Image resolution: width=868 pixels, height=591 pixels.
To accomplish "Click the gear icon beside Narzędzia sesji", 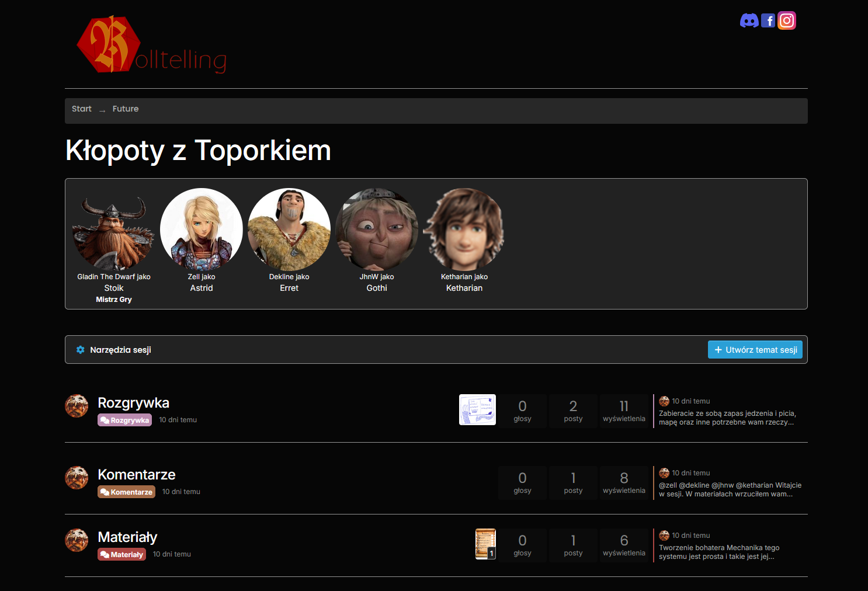I will [x=81, y=350].
